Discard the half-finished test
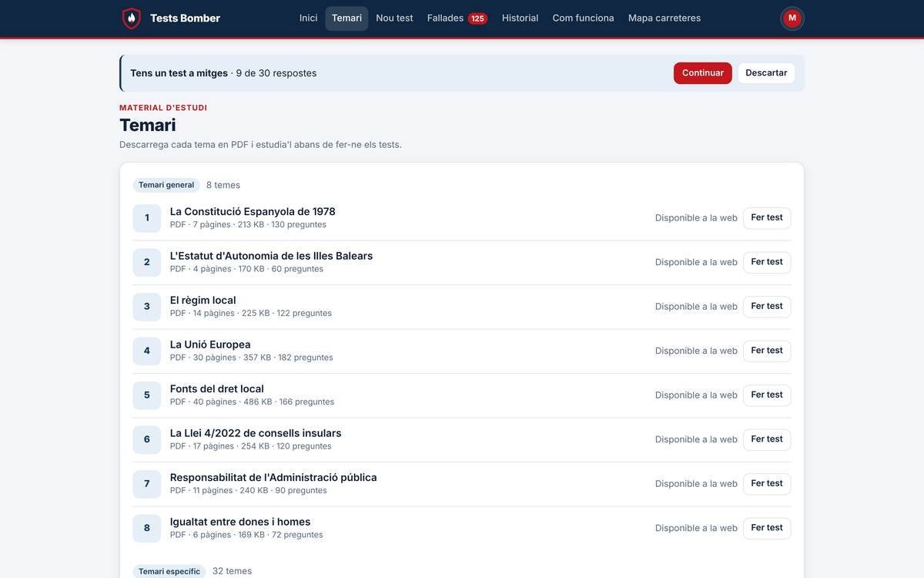Screen dimensions: 924x578 [766, 73]
